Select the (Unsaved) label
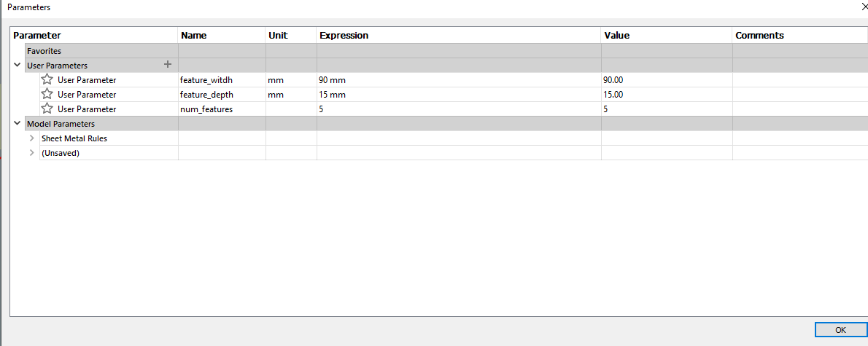Screen dimensions: 868x346 point(61,153)
